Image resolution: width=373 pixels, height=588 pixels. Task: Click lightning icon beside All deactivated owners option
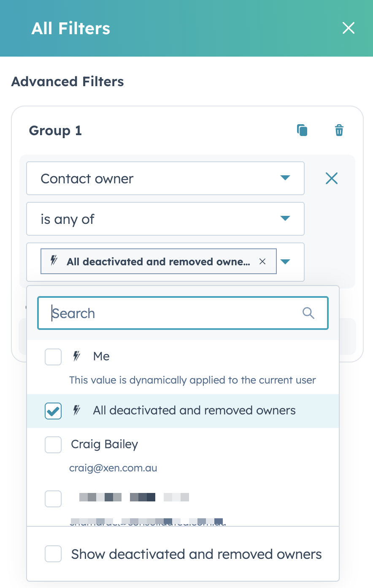77,410
